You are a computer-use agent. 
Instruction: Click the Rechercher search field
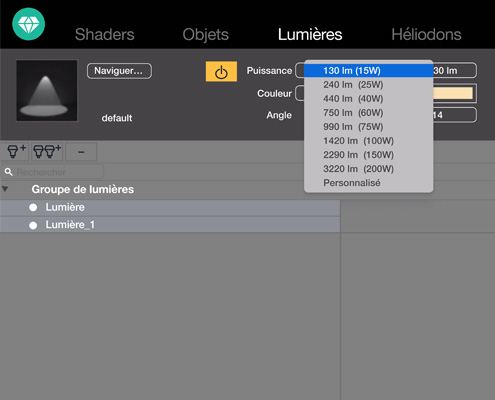[x=52, y=172]
